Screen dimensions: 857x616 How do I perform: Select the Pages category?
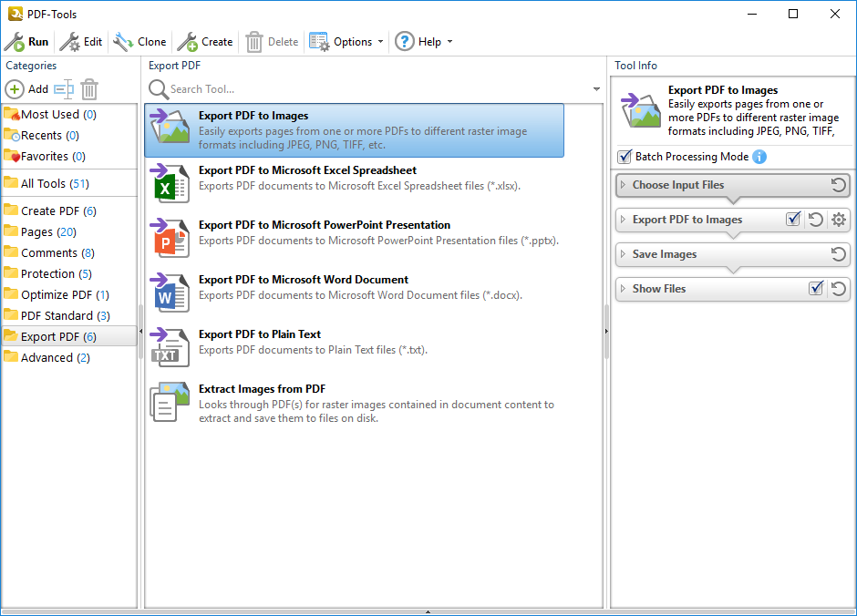[x=36, y=231]
